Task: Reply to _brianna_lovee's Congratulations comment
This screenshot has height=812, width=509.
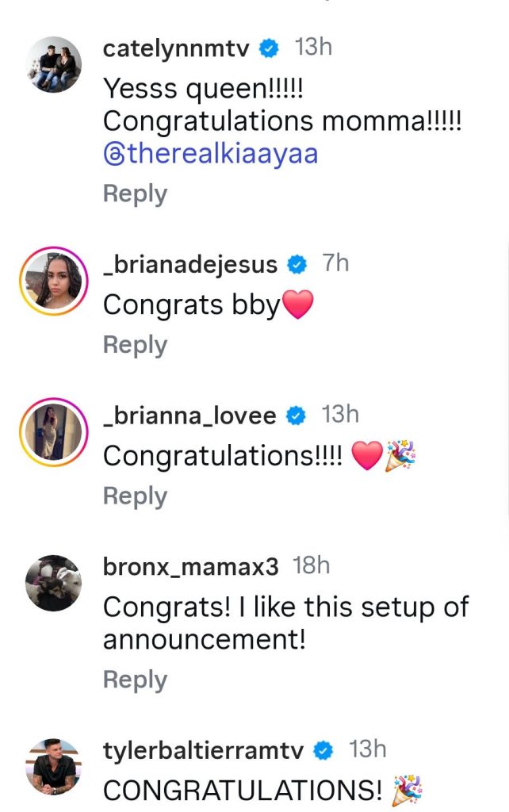Action: point(135,496)
